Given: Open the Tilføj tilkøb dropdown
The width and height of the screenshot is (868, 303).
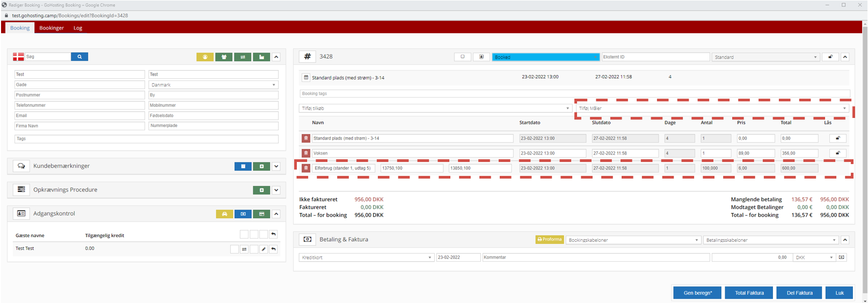Looking at the screenshot, I should pos(435,108).
